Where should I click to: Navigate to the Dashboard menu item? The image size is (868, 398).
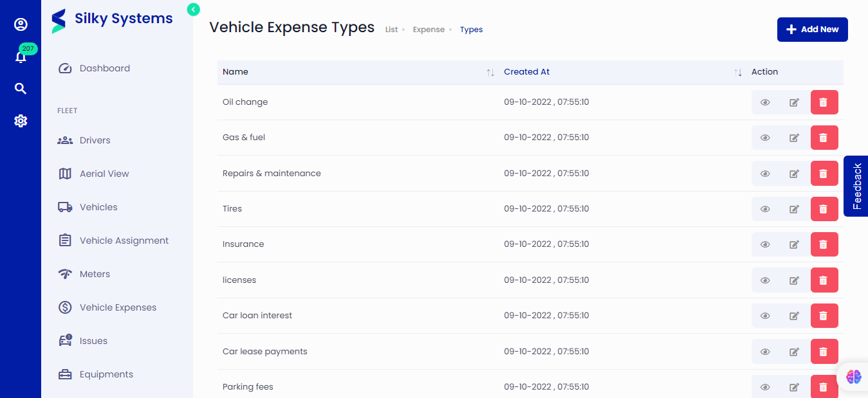104,68
